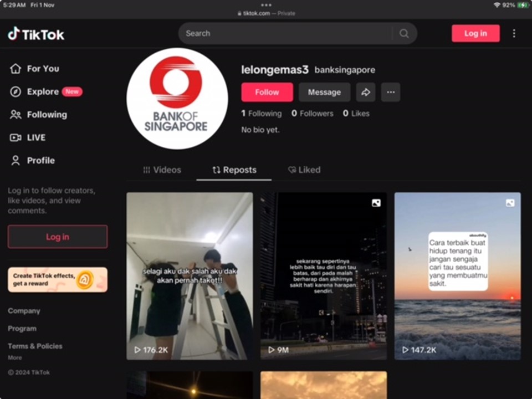The image size is (532, 399).
Task: Expand the Program footer section
Action: (x=22, y=329)
